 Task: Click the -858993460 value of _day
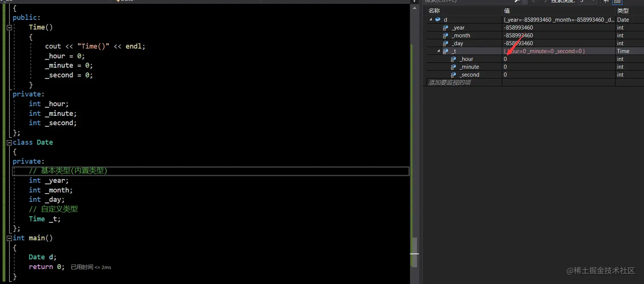click(x=518, y=43)
